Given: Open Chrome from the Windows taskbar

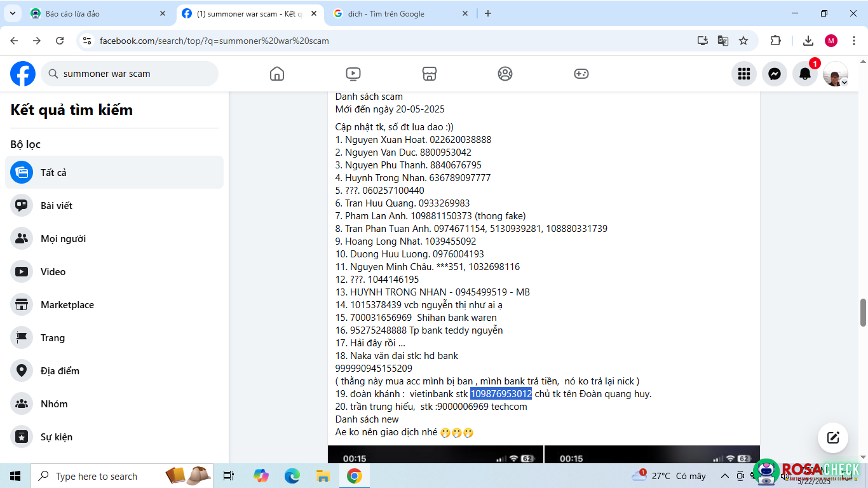Looking at the screenshot, I should point(355,476).
